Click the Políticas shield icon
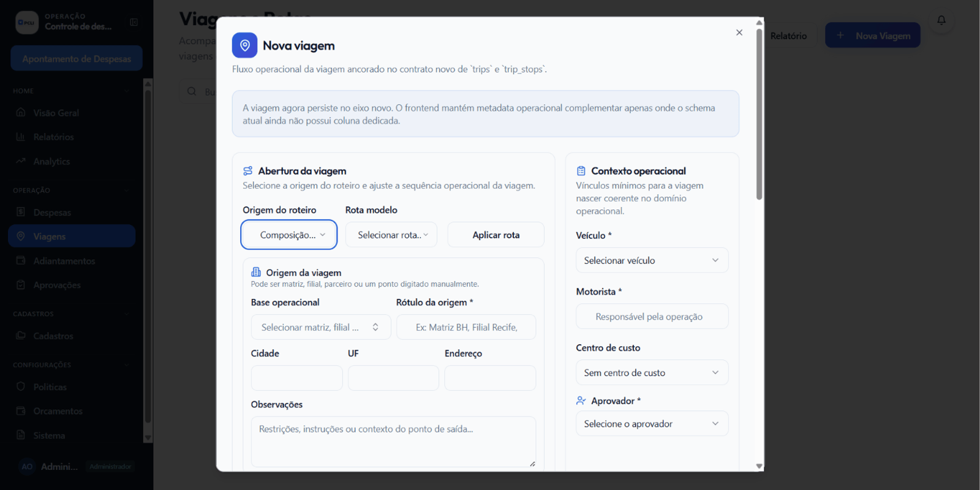The width and height of the screenshot is (980, 490). coord(21,386)
